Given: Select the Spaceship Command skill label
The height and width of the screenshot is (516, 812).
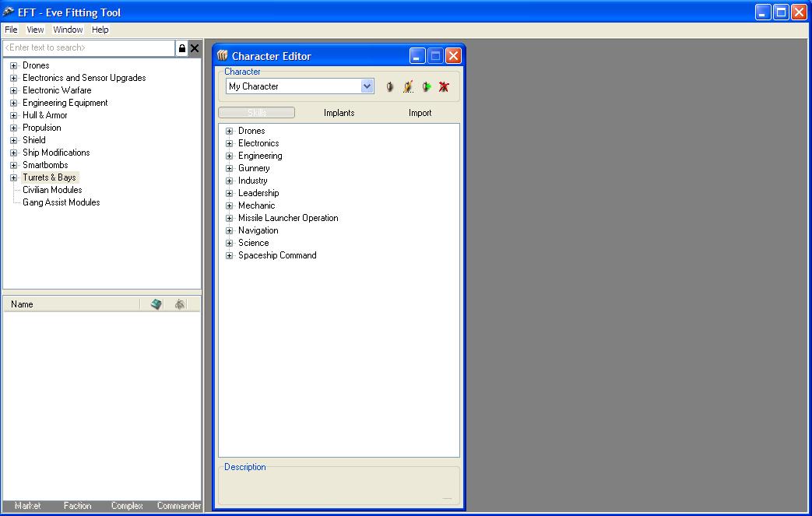Looking at the screenshot, I should click(277, 255).
